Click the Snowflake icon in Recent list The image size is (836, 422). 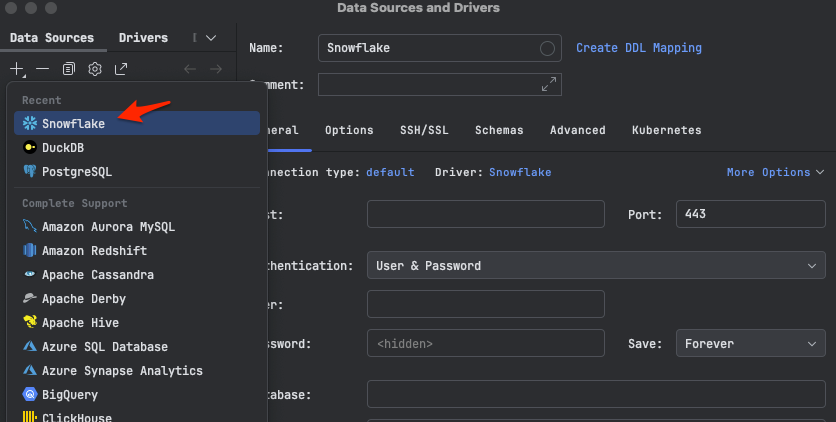click(x=30, y=123)
